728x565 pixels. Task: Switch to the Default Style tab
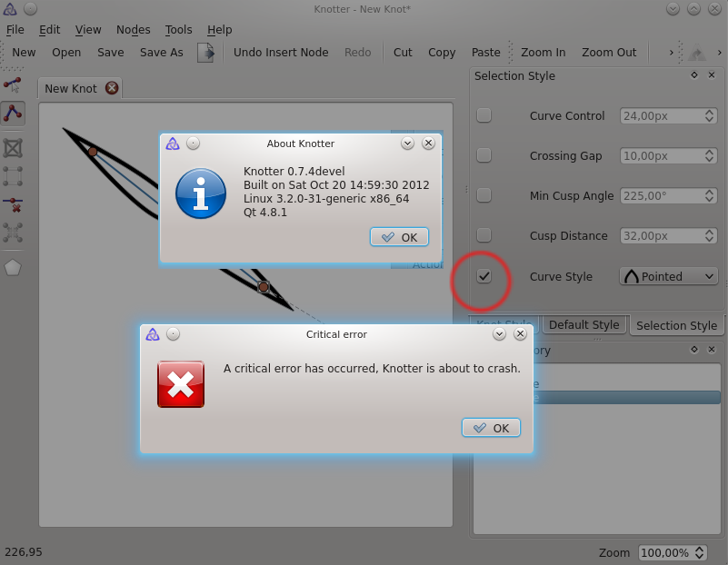click(x=584, y=324)
